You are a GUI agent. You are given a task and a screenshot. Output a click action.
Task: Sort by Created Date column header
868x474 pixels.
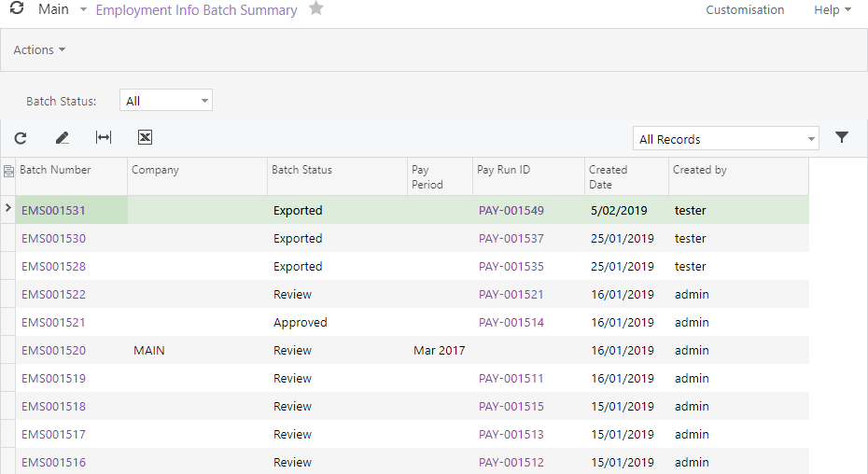click(x=608, y=176)
